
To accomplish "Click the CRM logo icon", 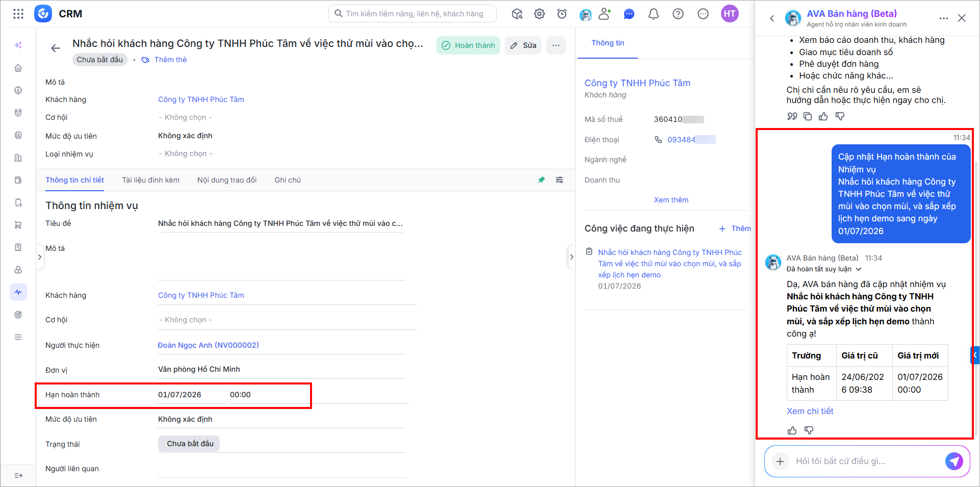I will (43, 14).
